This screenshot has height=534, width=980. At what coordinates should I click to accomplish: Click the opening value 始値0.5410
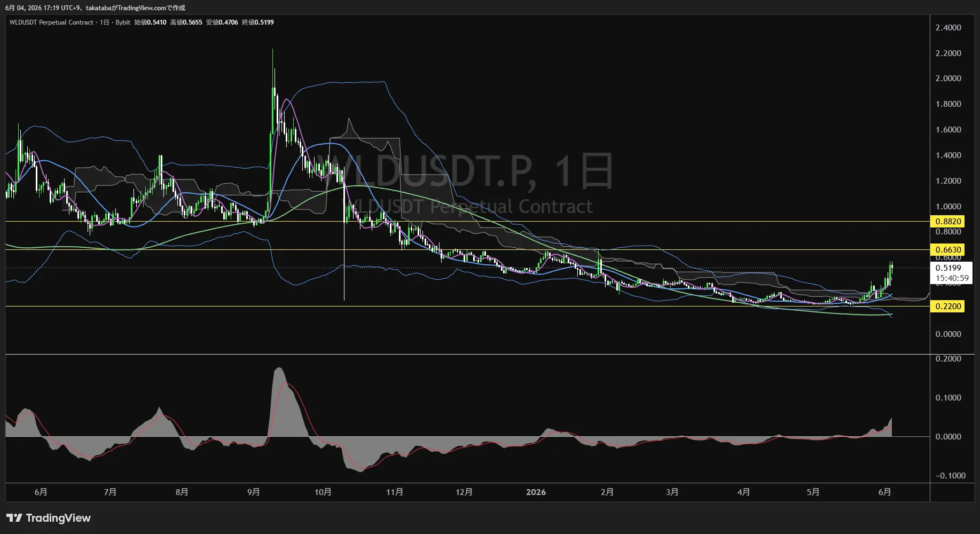point(150,22)
